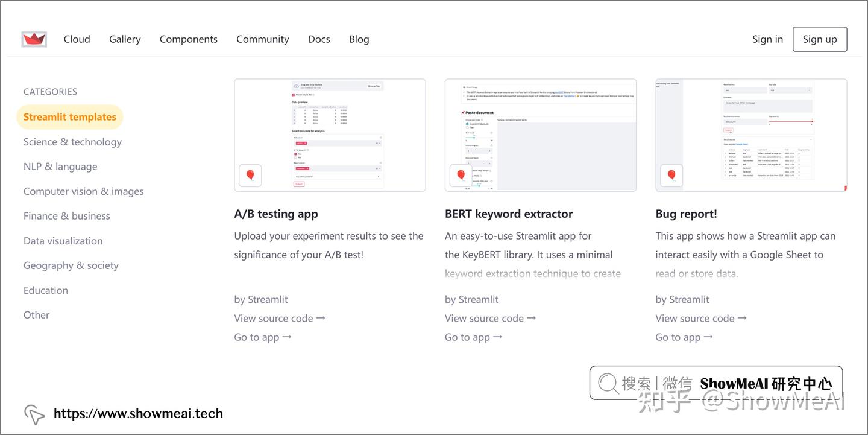868x435 pixels.
Task: Click the Bug report! title
Action: tap(687, 214)
